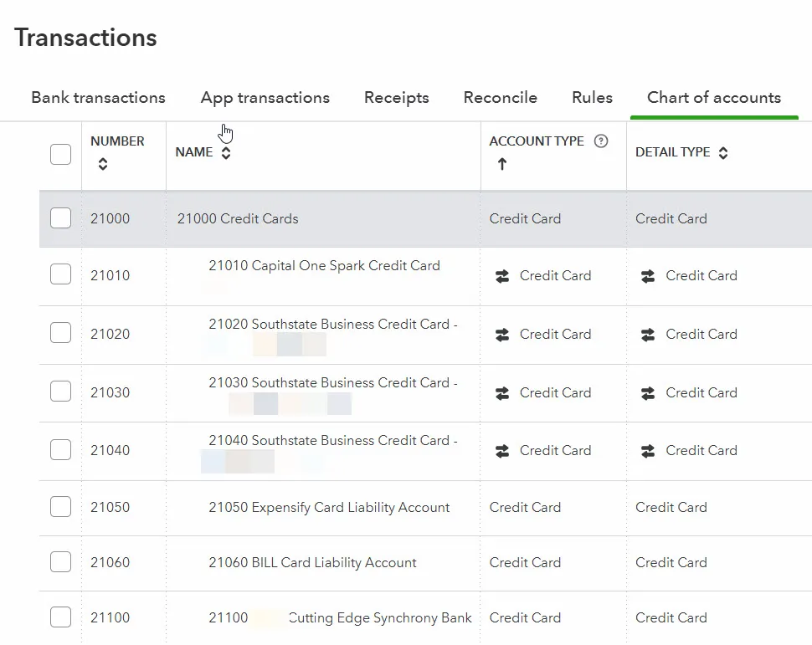812x645 pixels.
Task: Select the checkbox for account 21050
Action: pyautogui.click(x=60, y=507)
